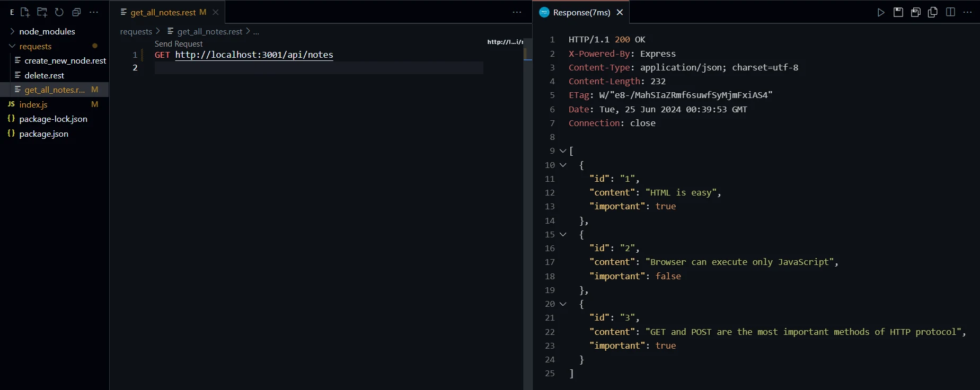This screenshot has height=390, width=980.
Task: Place cursor on empty line 2
Action: (319, 68)
